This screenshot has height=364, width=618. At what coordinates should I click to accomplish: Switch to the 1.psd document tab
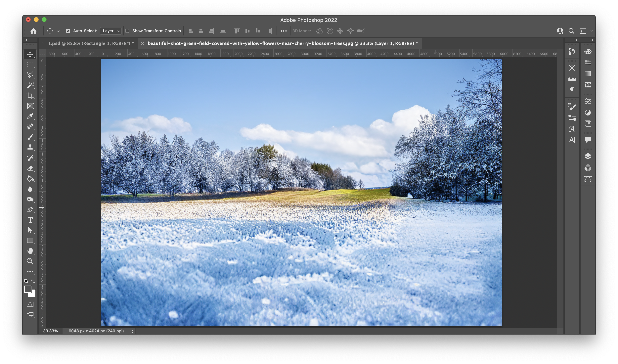coord(91,43)
